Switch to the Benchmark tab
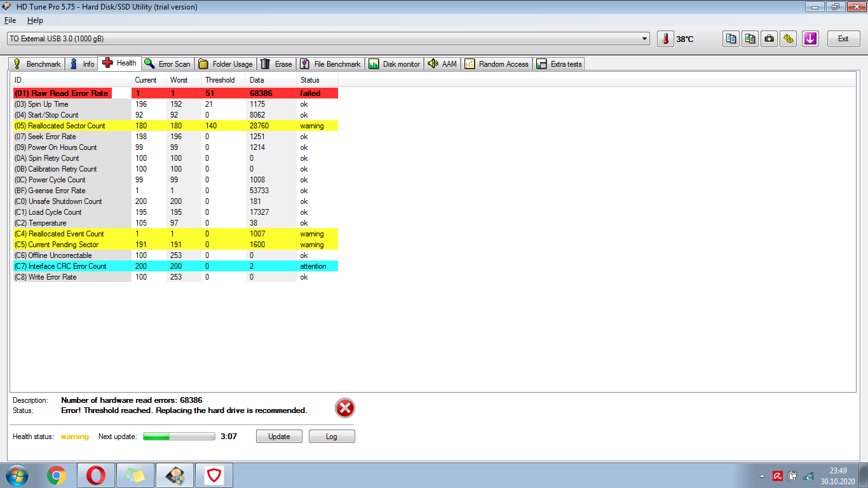The height and width of the screenshot is (488, 868). click(37, 64)
